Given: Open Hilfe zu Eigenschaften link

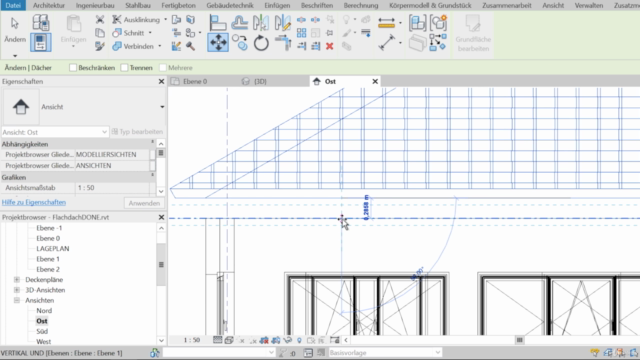Looking at the screenshot, I should tap(34, 202).
